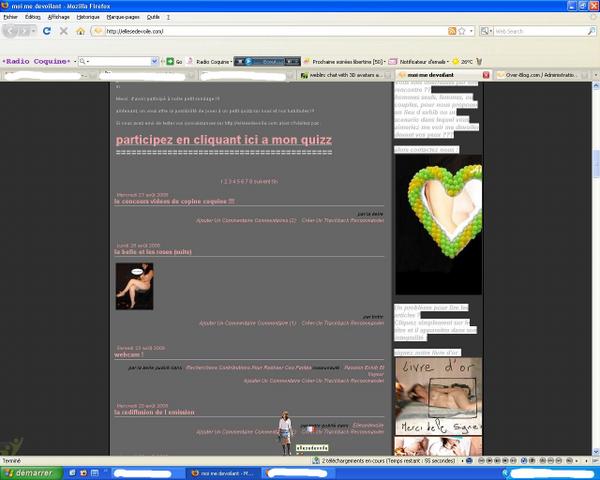The image size is (600, 480).
Task: Open Fichier menu
Action: (10, 17)
